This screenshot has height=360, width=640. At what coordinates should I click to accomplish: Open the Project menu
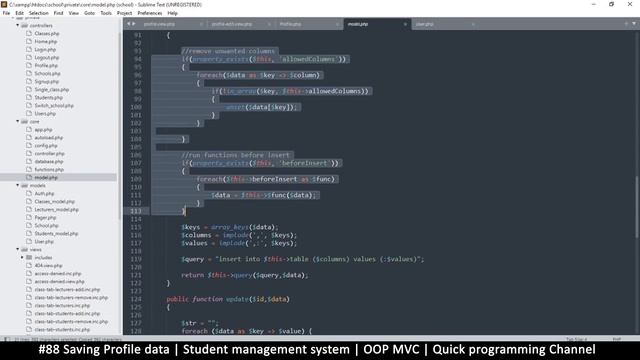tap(124, 13)
